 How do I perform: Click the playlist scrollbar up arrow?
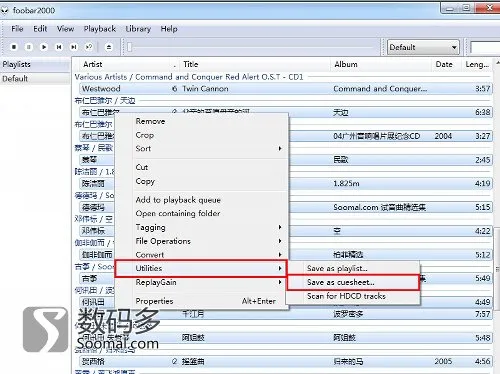(x=497, y=63)
